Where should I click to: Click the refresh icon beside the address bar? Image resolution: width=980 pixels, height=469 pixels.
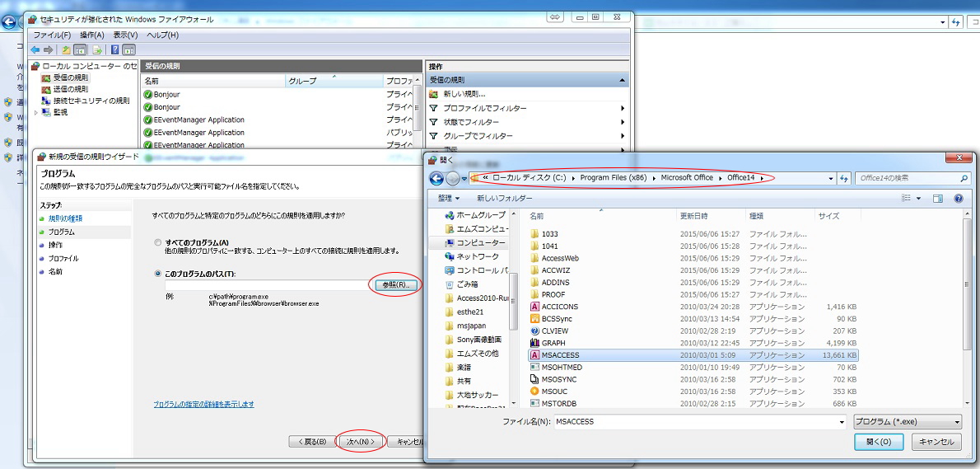(x=844, y=178)
